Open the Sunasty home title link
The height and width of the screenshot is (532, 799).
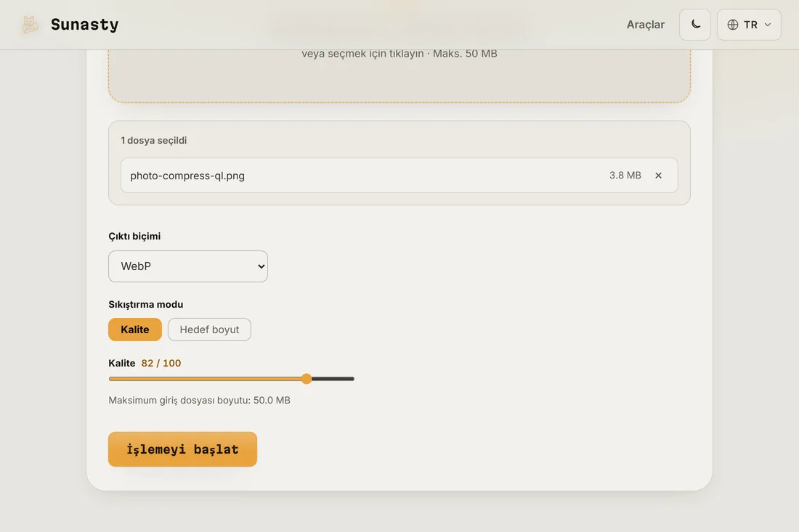click(84, 25)
